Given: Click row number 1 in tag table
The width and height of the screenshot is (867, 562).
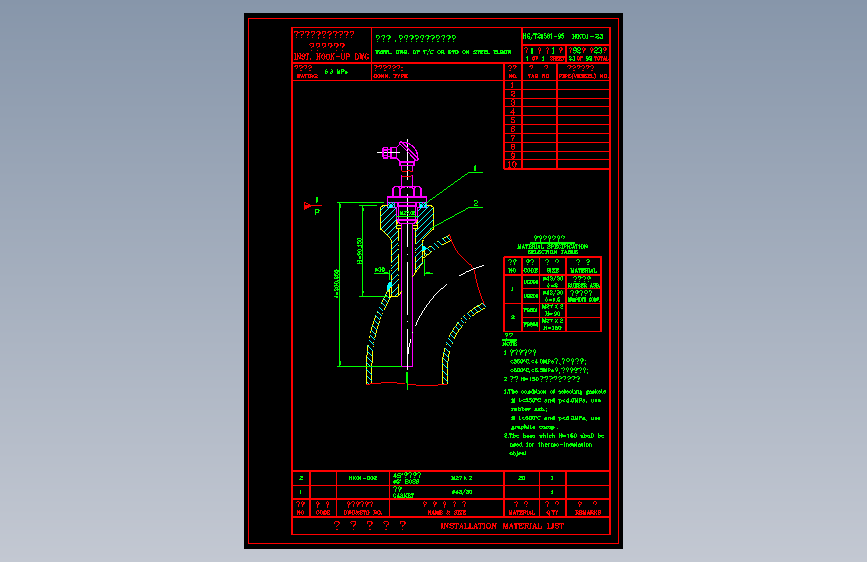Looking at the screenshot, I should point(513,85).
